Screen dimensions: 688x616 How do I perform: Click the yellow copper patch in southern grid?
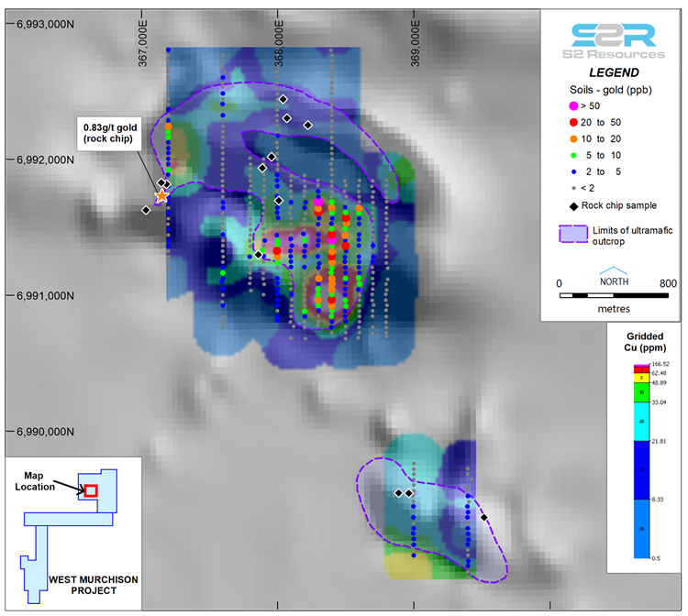[x=407, y=566]
